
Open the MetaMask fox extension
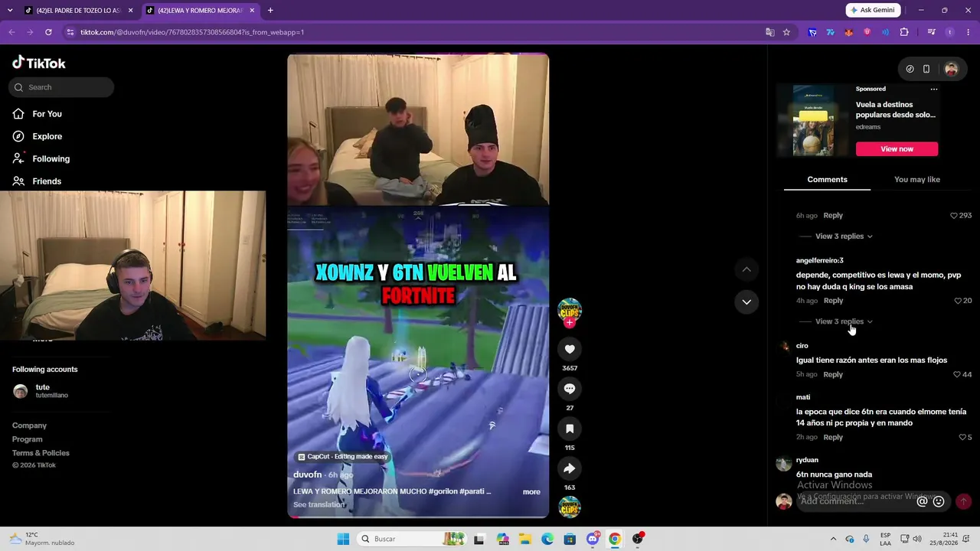pos(849,32)
